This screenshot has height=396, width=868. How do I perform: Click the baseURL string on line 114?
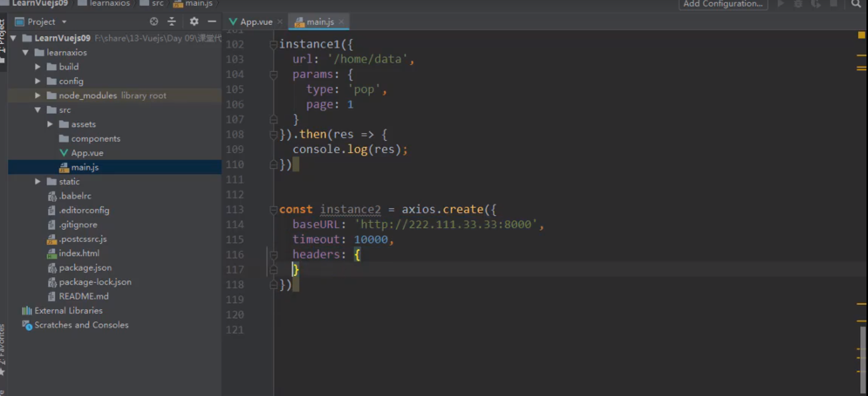(x=445, y=225)
